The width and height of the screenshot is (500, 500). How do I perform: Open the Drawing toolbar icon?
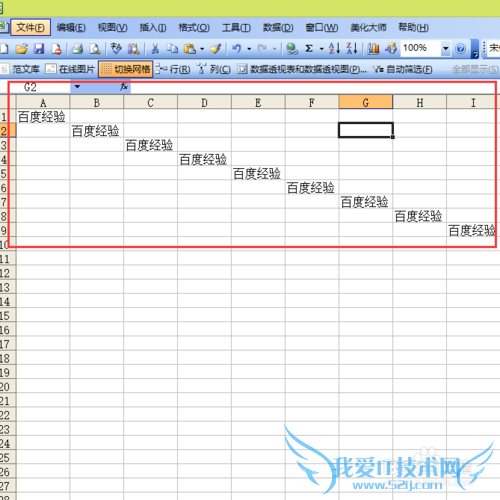pyautogui.click(x=391, y=49)
